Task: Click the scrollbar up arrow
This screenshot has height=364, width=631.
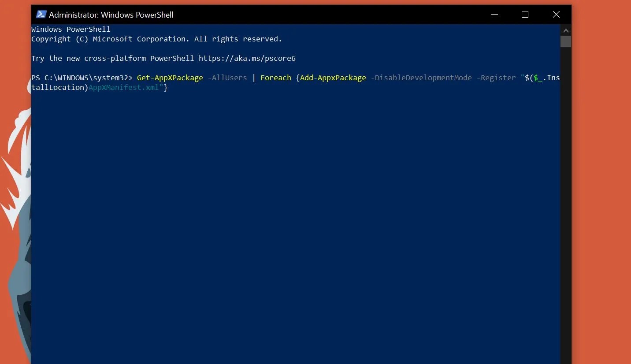Action: pyautogui.click(x=566, y=30)
